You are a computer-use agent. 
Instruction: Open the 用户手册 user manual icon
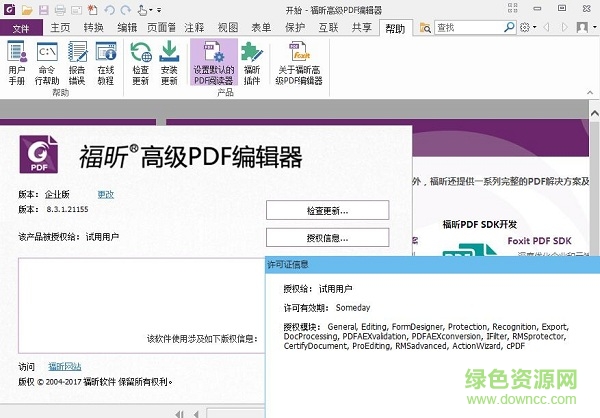pos(17,61)
